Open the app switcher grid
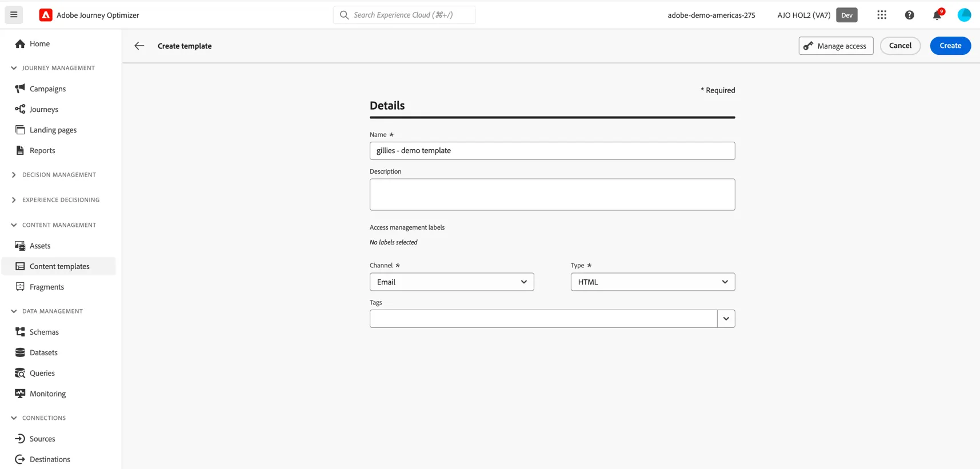The height and width of the screenshot is (469, 980). (882, 15)
